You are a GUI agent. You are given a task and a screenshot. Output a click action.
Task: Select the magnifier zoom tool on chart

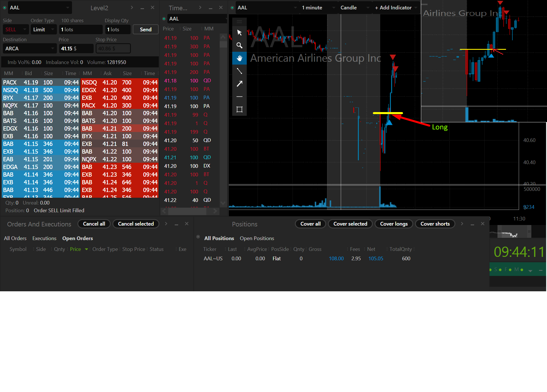tap(239, 46)
